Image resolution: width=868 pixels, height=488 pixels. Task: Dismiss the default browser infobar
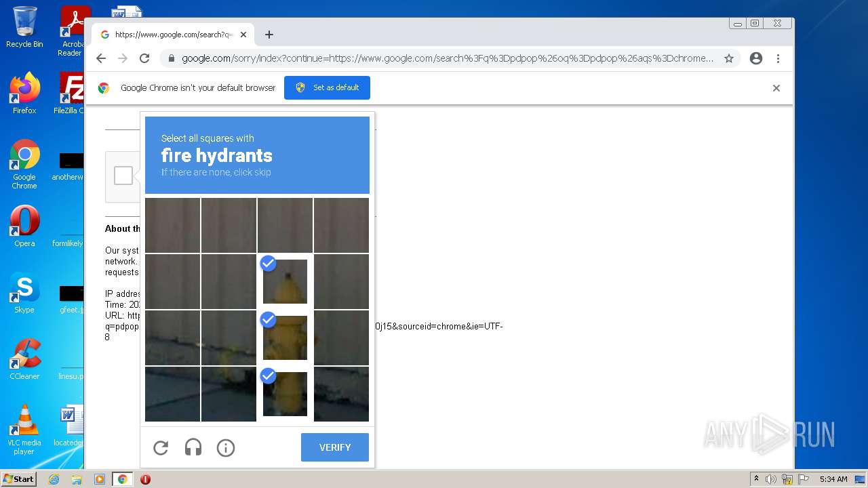776,88
